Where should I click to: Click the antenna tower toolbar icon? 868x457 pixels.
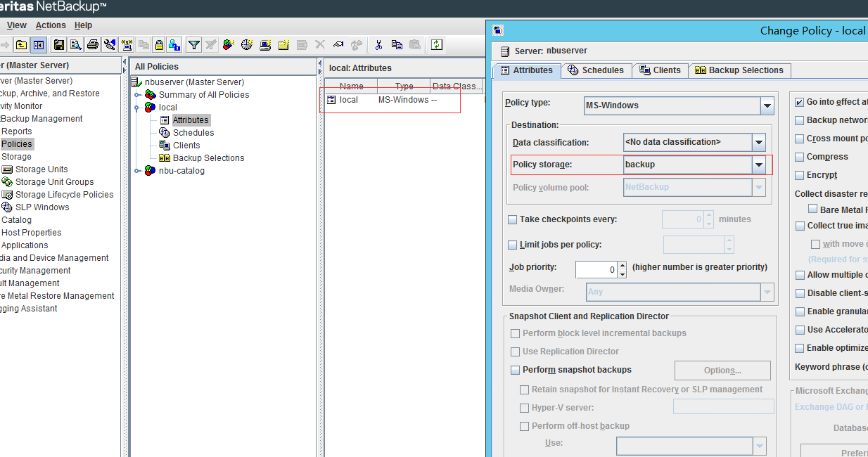click(x=127, y=45)
